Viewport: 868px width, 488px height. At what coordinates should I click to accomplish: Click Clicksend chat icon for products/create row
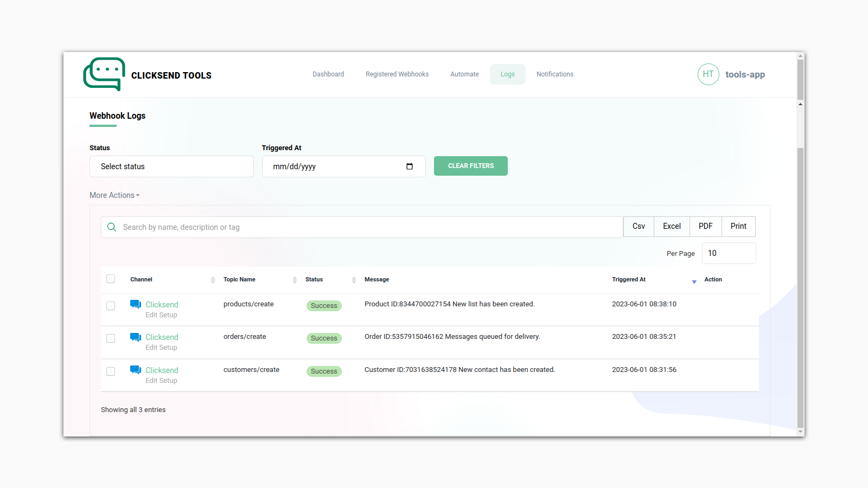[x=136, y=304]
